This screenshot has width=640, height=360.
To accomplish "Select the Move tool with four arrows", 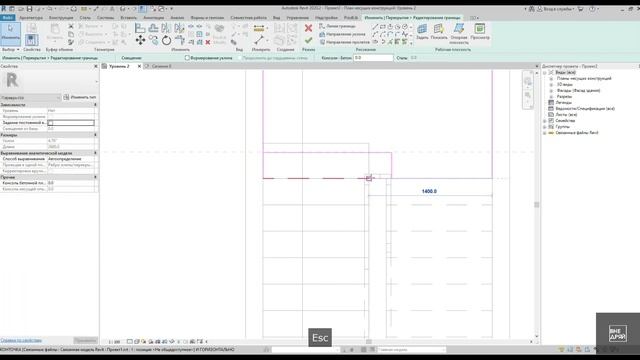I will coord(140,40).
